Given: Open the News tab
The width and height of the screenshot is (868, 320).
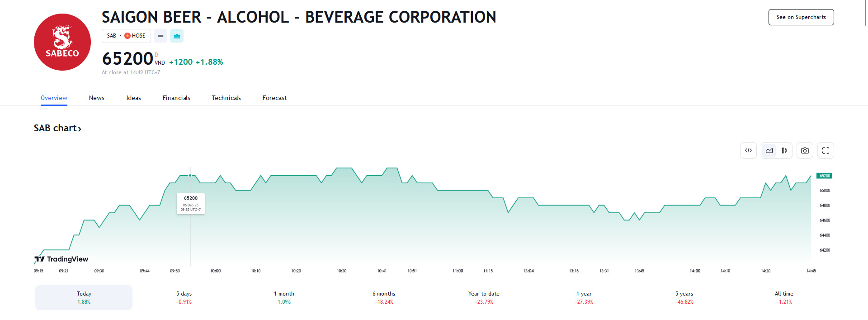Looking at the screenshot, I should tap(96, 98).
